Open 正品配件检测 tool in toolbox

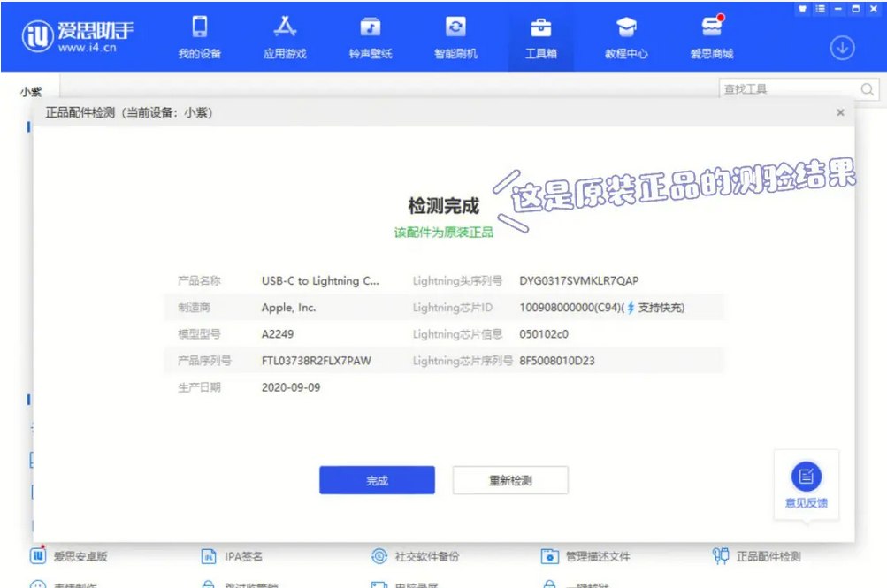click(x=757, y=556)
